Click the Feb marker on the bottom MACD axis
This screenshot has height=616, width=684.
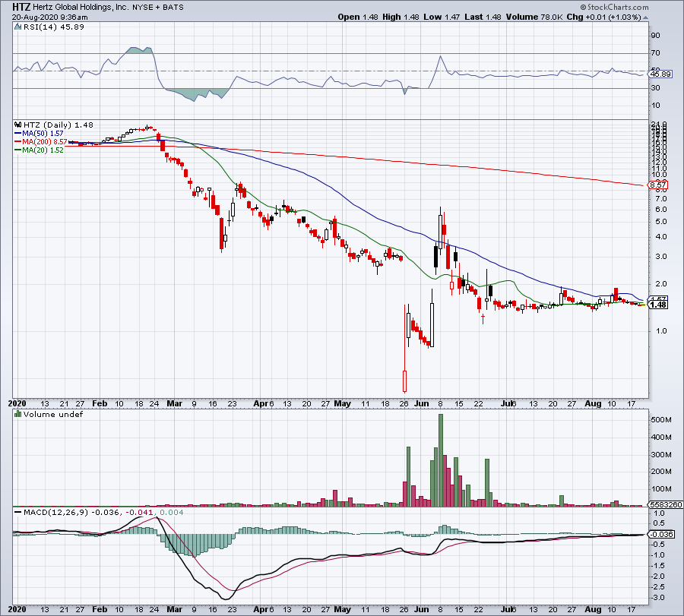(100, 609)
